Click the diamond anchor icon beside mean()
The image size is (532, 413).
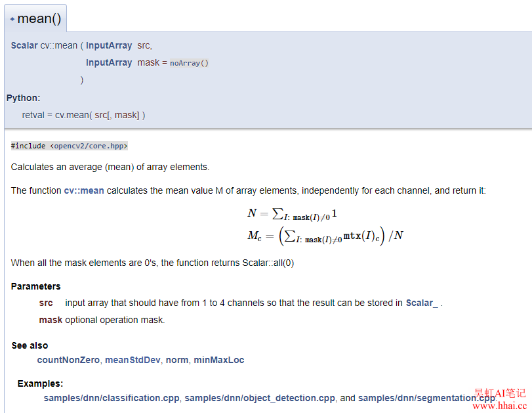point(12,19)
